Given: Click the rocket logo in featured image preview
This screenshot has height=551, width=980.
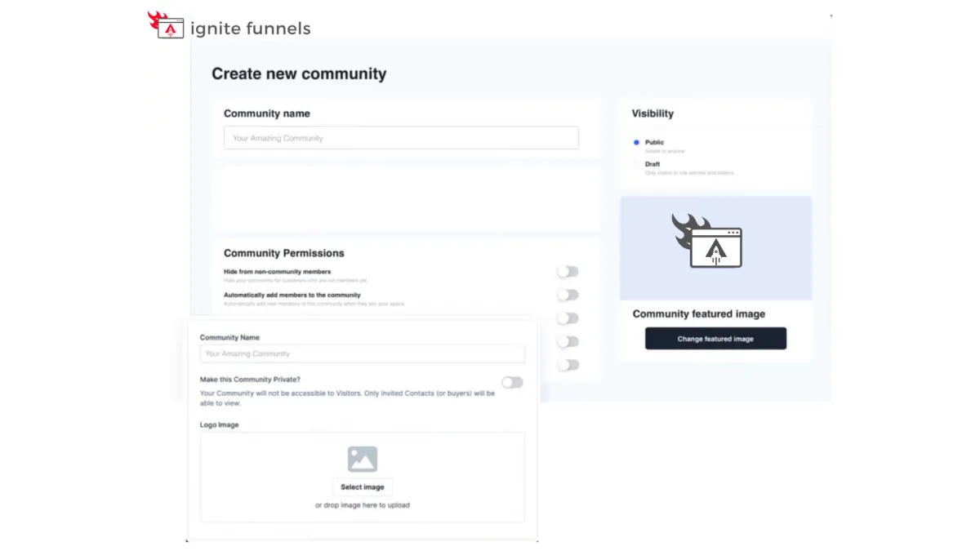Looking at the screenshot, I should point(707,242).
